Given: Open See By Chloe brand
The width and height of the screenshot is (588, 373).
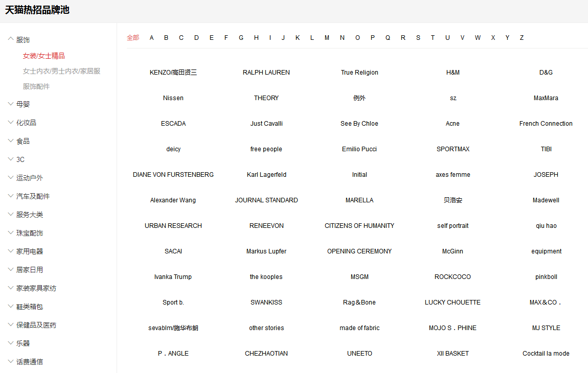Looking at the screenshot, I should coord(359,123).
